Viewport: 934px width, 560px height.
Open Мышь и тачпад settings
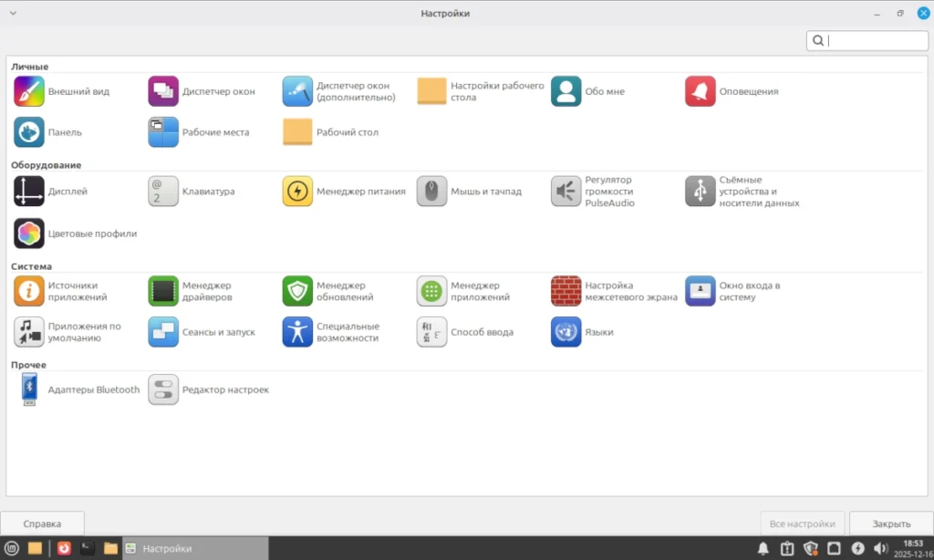470,192
